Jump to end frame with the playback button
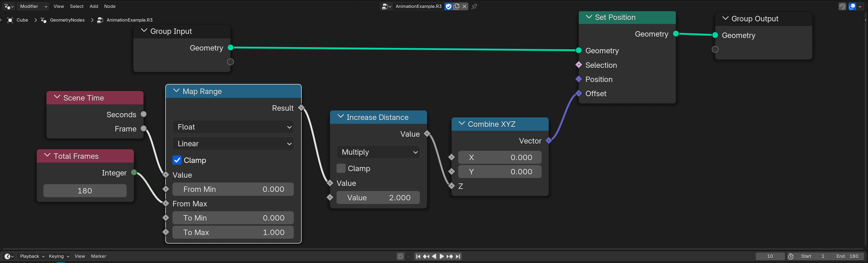868x263 pixels. coord(458,256)
